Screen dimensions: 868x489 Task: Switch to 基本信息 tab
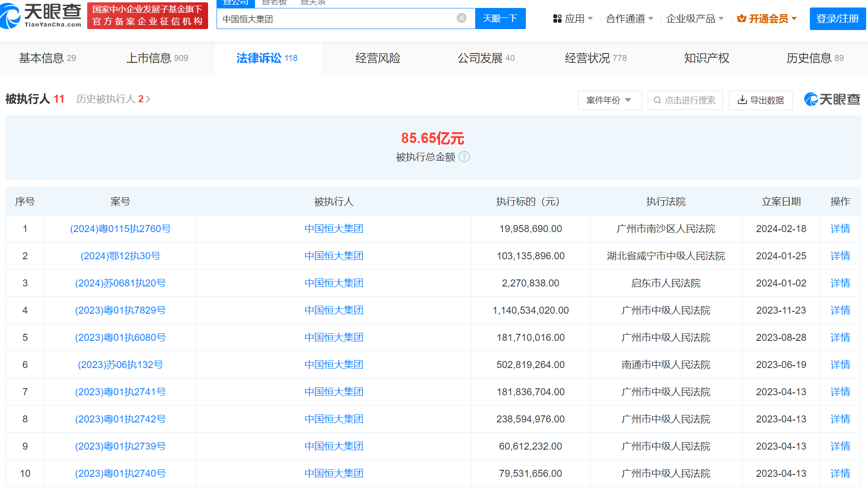(x=47, y=58)
